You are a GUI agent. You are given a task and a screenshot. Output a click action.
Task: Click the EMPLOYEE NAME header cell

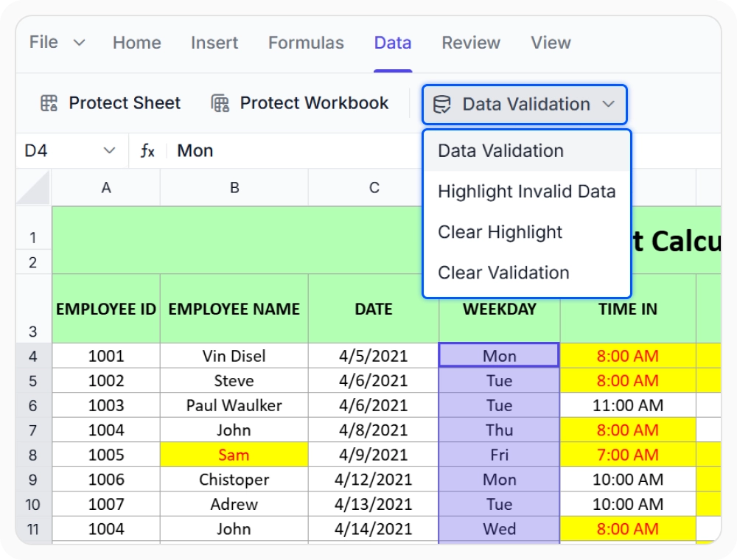(234, 309)
